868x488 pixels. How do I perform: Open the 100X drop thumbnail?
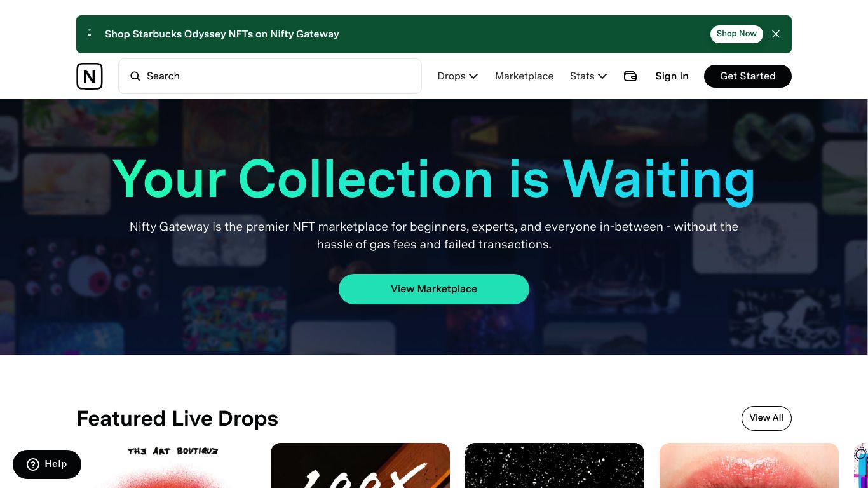[x=360, y=466]
